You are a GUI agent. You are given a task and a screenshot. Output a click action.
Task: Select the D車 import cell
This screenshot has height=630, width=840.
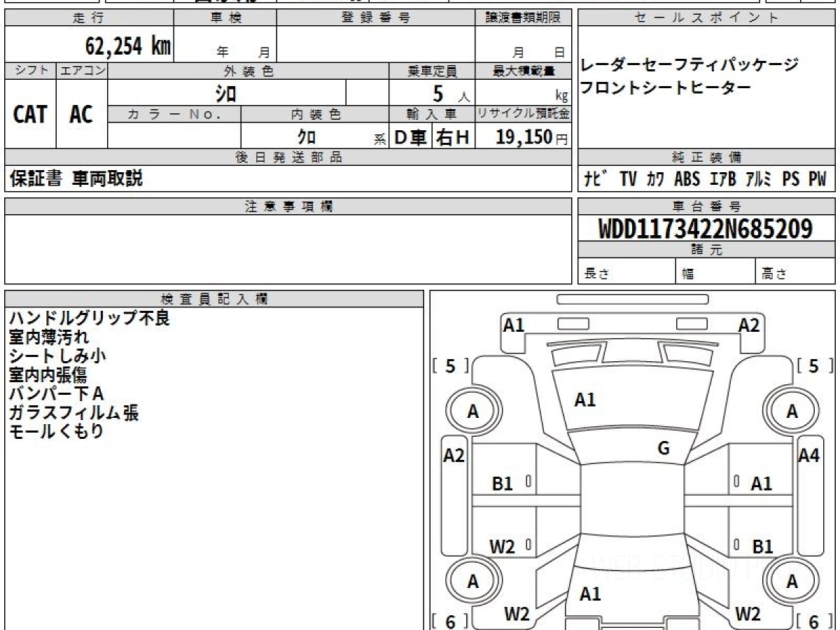point(410,138)
